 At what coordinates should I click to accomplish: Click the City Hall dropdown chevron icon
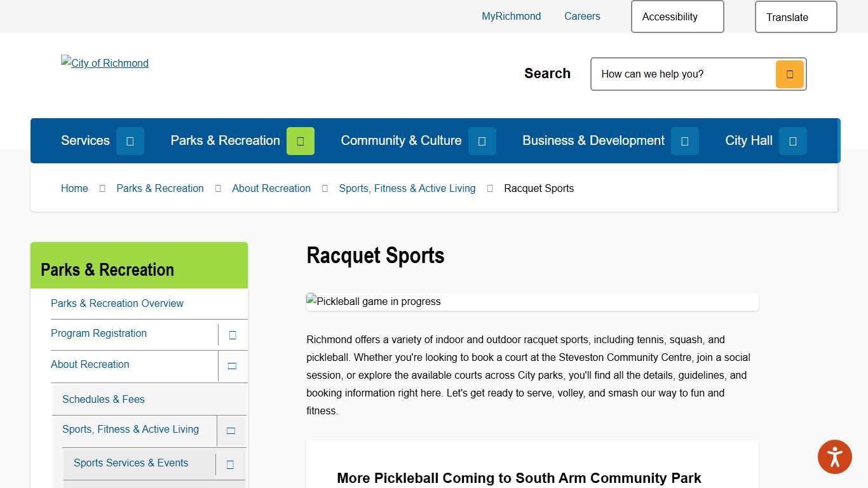(x=792, y=140)
